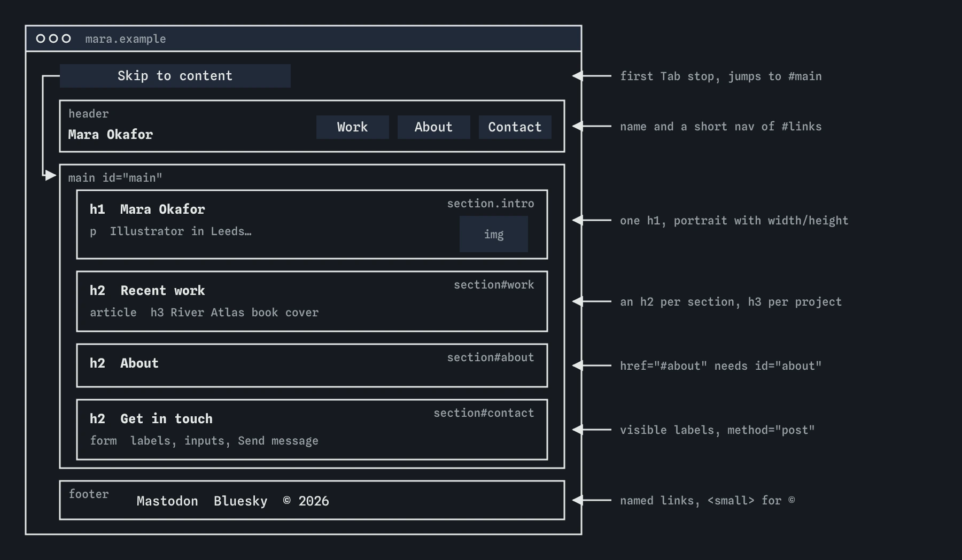This screenshot has height=560, width=962.
Task: Click the footer tag label
Action: click(89, 494)
